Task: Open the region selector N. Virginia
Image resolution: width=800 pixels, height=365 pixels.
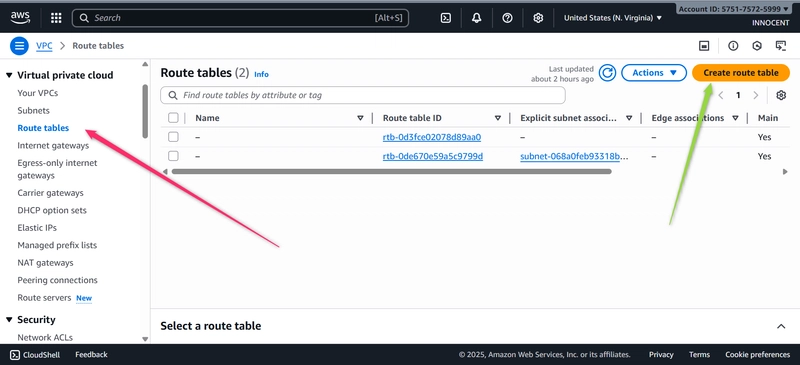Action: 613,18
